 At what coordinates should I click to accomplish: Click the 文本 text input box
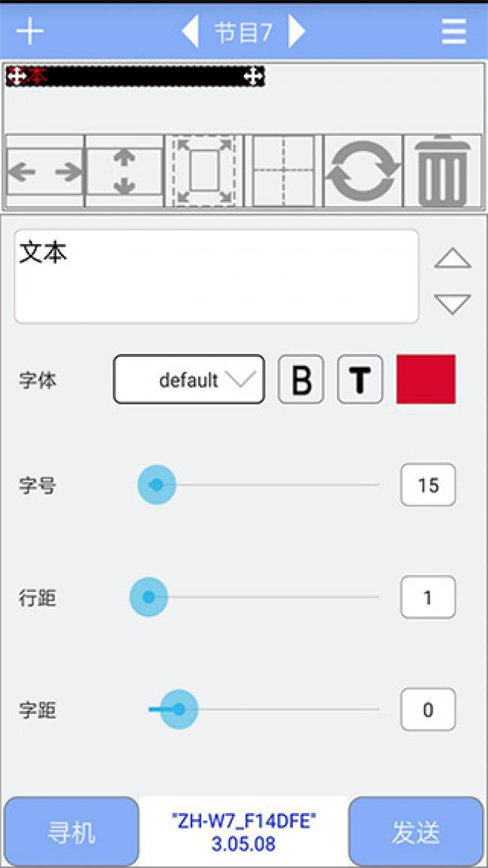[x=216, y=277]
